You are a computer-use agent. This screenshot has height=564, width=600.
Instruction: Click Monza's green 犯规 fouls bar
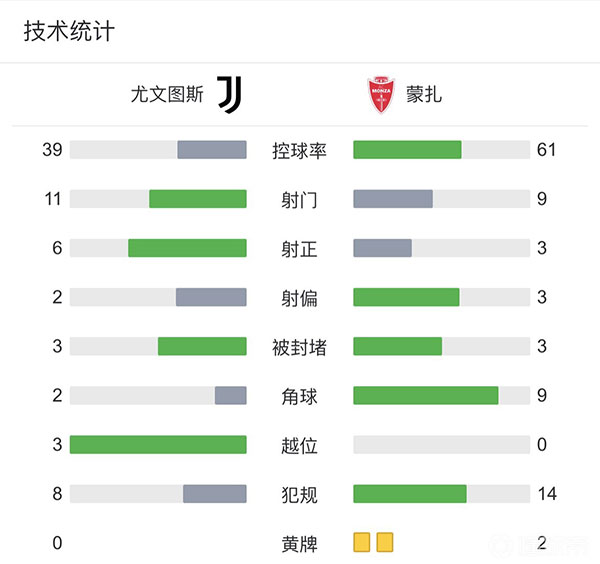tap(410, 494)
